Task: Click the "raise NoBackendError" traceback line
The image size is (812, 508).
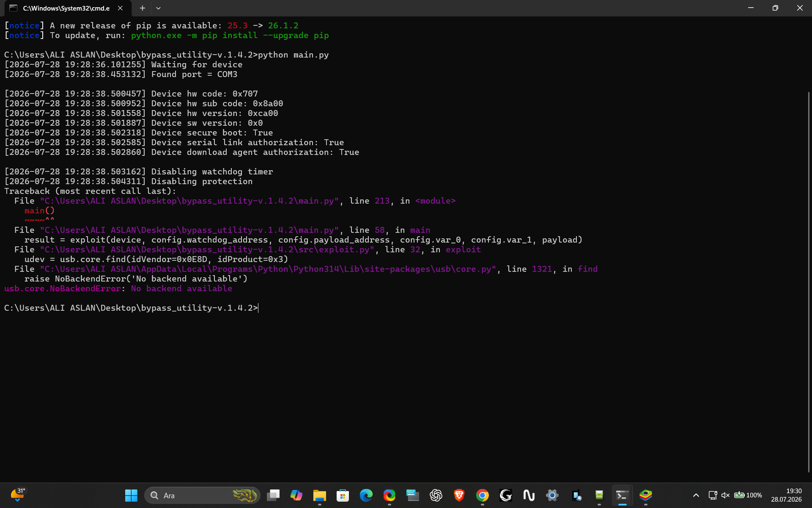Action: [x=136, y=279]
